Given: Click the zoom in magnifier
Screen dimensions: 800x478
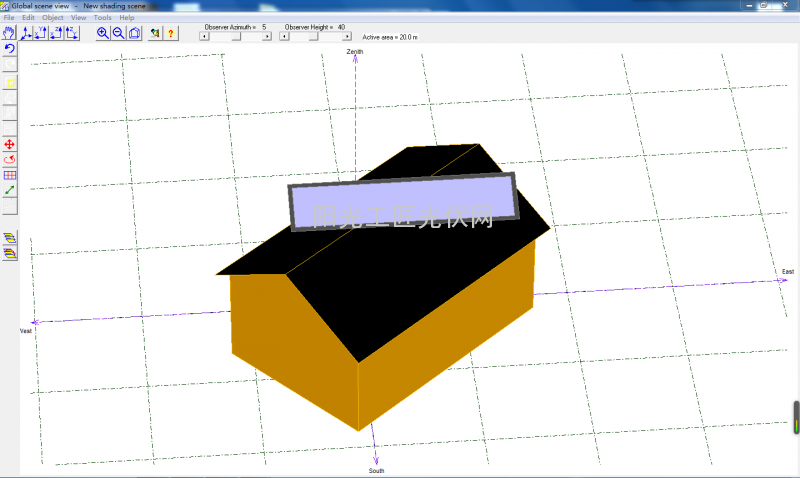Looking at the screenshot, I should (103, 33).
